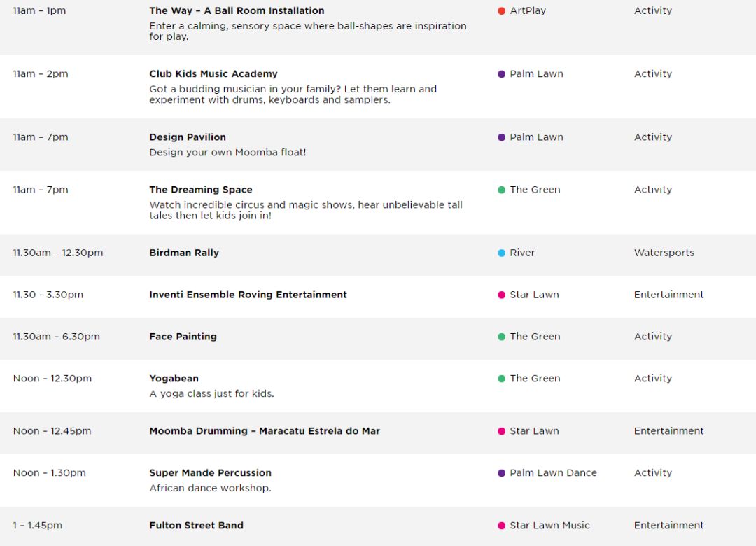
Task: Click green dot in Face Painting row
Action: pyautogui.click(x=501, y=337)
